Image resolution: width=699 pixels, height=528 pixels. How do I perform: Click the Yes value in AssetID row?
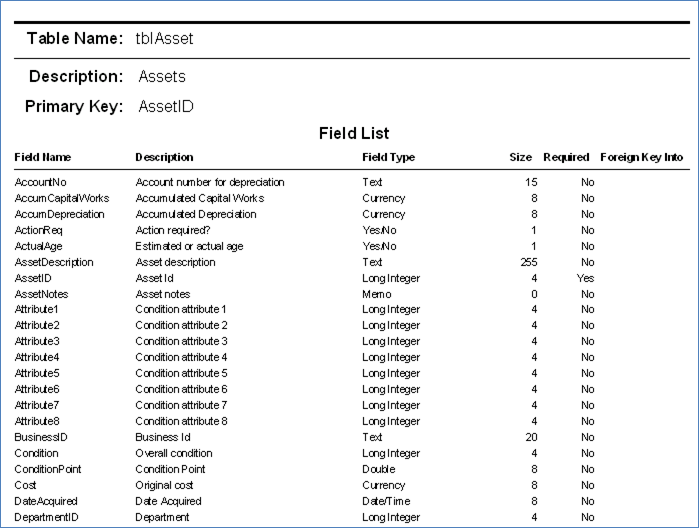click(x=585, y=278)
